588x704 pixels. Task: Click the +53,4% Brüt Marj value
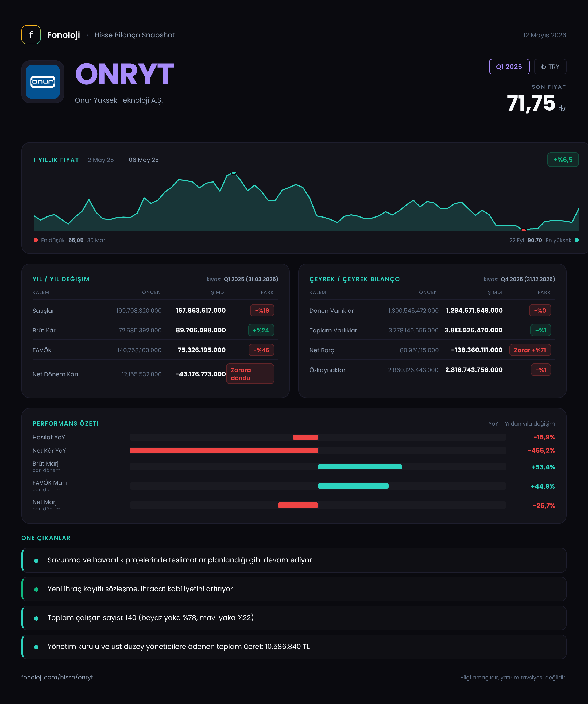(543, 467)
